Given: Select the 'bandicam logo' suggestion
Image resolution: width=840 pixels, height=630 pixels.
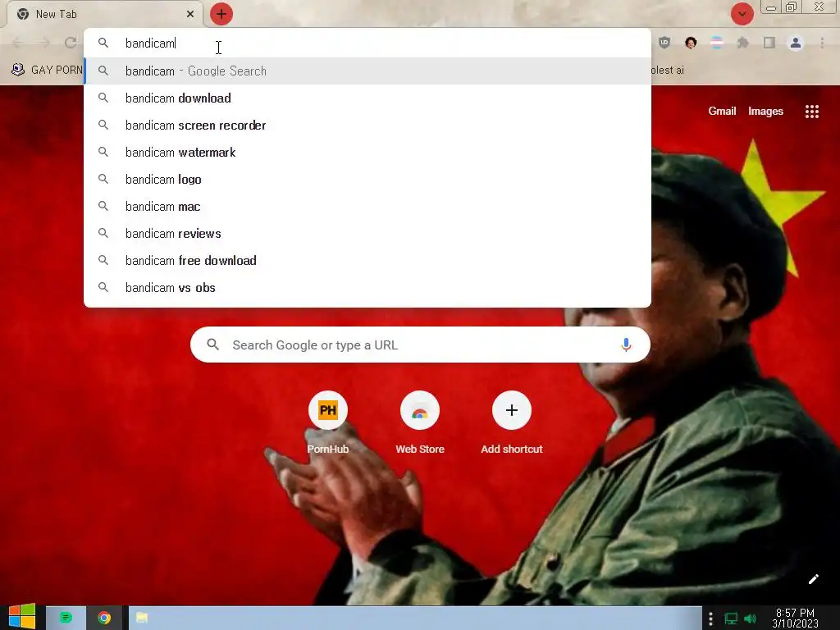Looking at the screenshot, I should coord(367,180).
